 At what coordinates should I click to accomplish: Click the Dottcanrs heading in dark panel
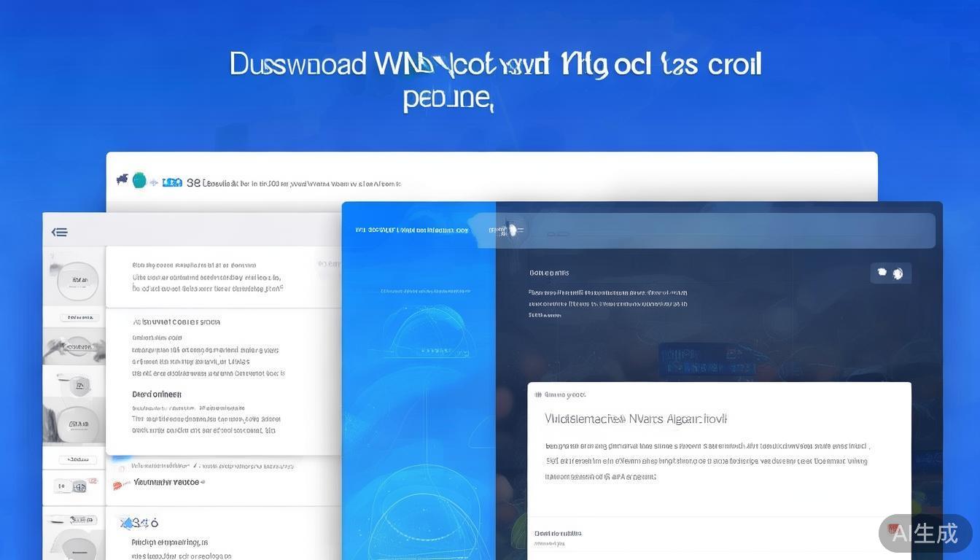click(x=549, y=273)
